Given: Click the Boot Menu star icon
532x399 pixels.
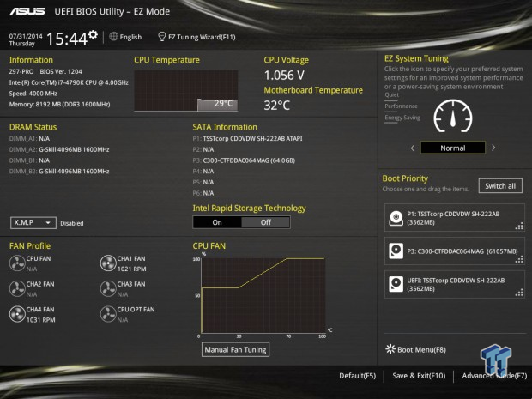Looking at the screenshot, I should pyautogui.click(x=390, y=349).
